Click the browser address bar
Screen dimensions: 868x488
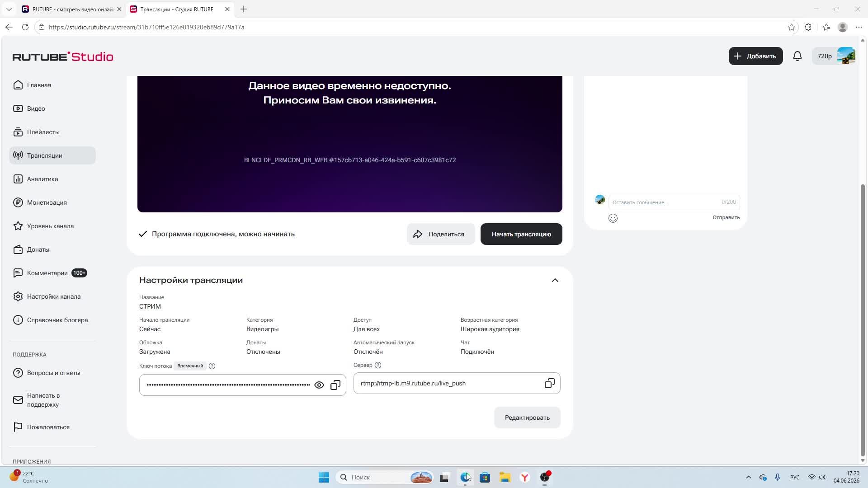pos(416,27)
